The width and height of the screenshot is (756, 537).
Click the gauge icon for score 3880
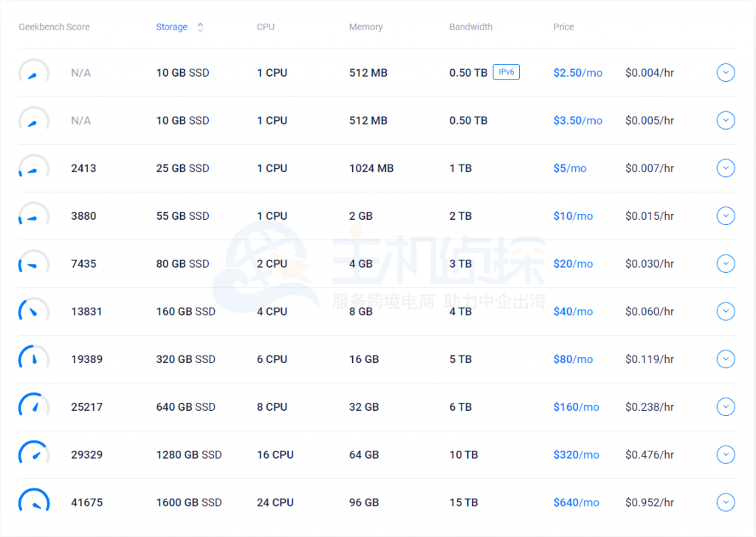coord(33,216)
